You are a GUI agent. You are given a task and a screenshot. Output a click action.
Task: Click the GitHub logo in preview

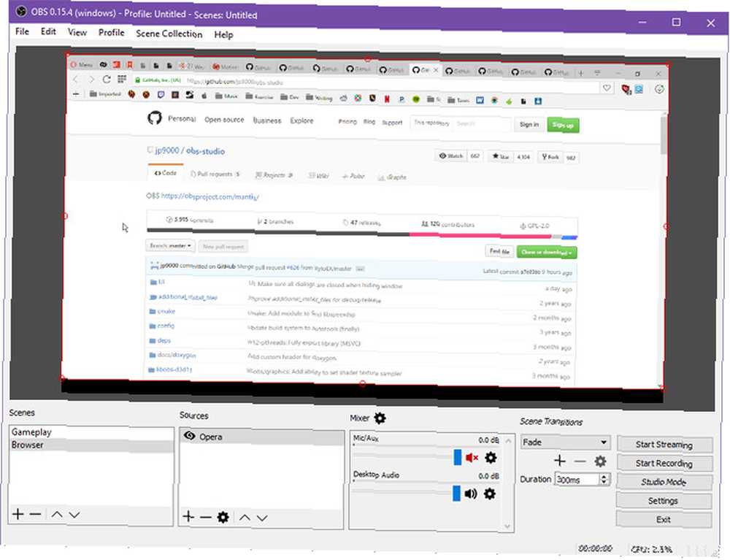pos(155,118)
